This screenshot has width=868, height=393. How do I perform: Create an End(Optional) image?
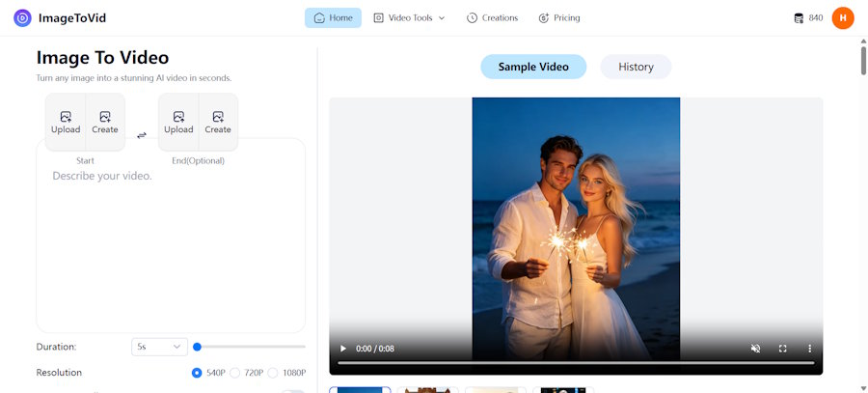pyautogui.click(x=218, y=122)
